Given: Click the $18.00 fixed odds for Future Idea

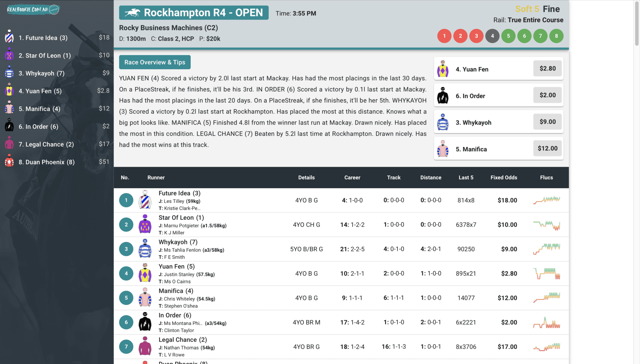Looking at the screenshot, I should click(507, 200).
